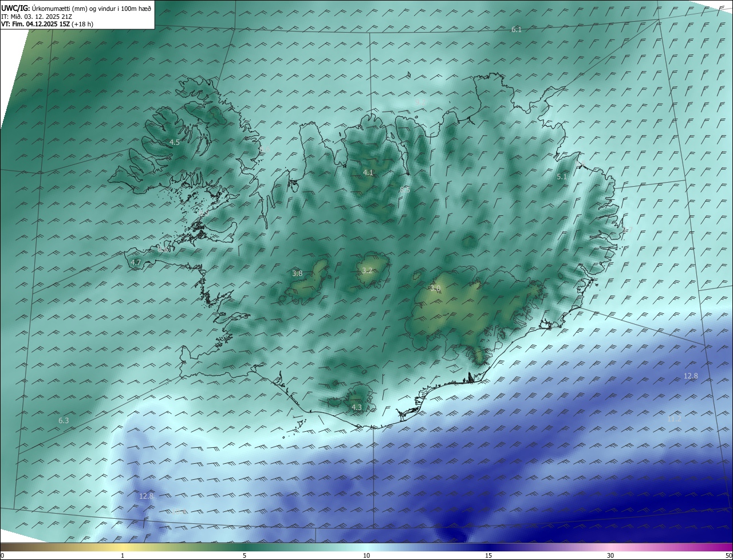Screen dimensions: 733x560
Task: Click the dark blue color bar segment above 15
Action: click(x=488, y=547)
